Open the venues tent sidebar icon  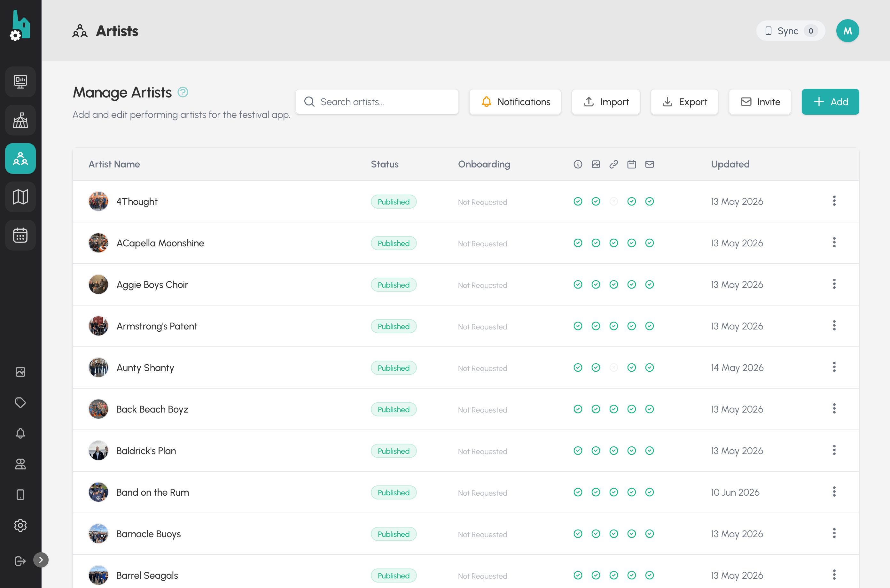(x=20, y=120)
